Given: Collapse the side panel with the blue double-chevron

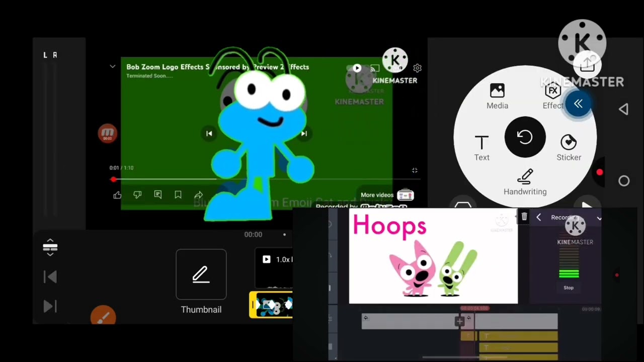Looking at the screenshot, I should click(x=578, y=104).
